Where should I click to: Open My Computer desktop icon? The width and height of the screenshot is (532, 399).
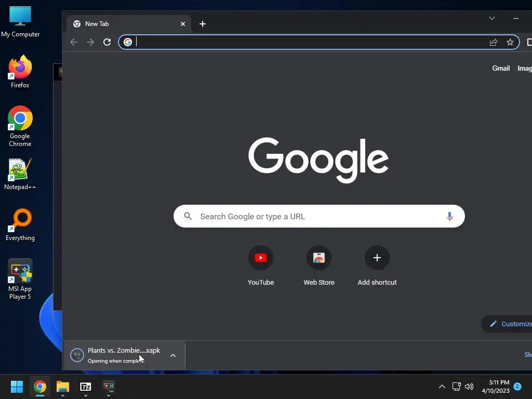click(x=20, y=22)
